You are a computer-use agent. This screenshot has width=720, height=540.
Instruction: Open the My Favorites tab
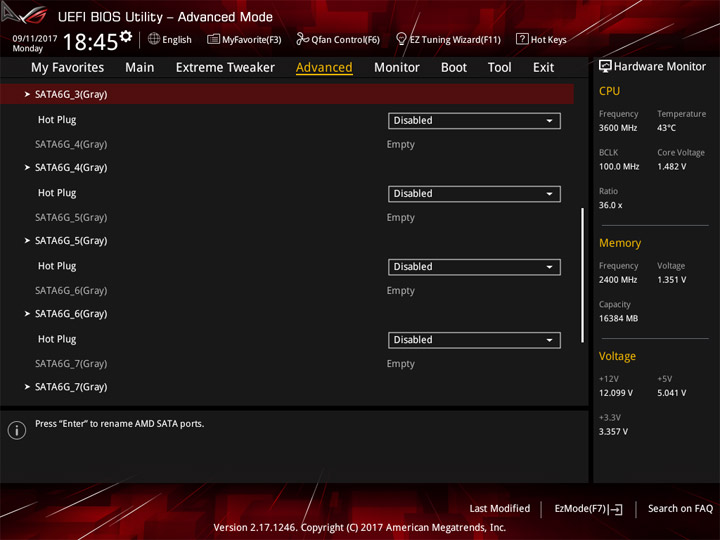pos(68,68)
